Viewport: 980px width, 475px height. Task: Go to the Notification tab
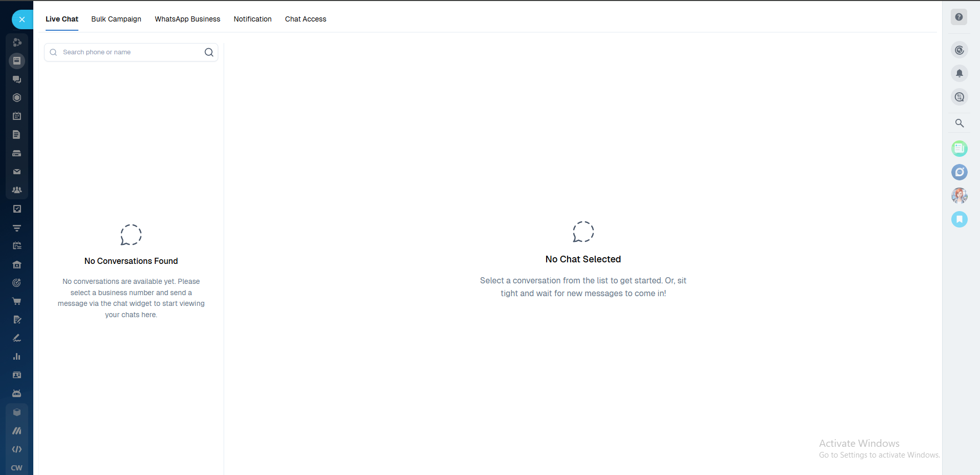point(253,19)
